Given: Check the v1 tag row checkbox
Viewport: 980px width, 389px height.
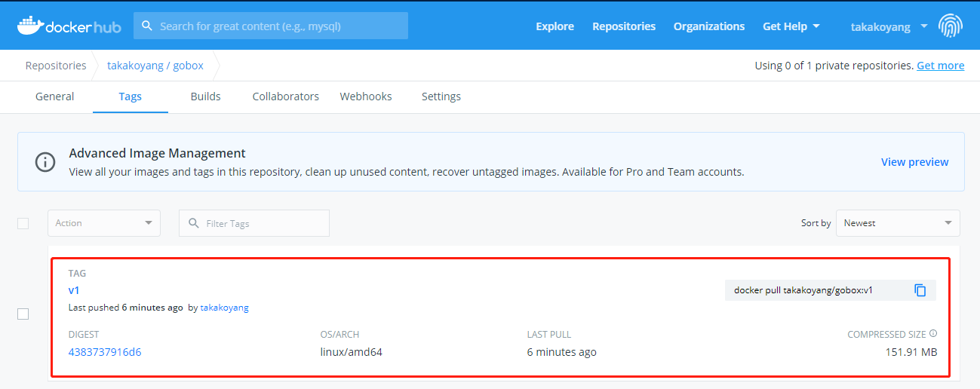Looking at the screenshot, I should (23, 314).
